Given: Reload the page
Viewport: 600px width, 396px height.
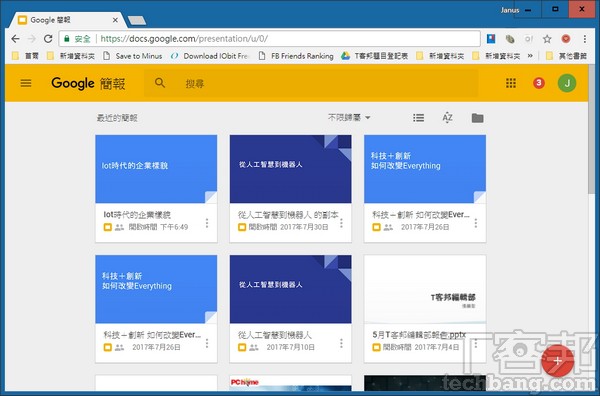Looking at the screenshot, I should point(48,39).
